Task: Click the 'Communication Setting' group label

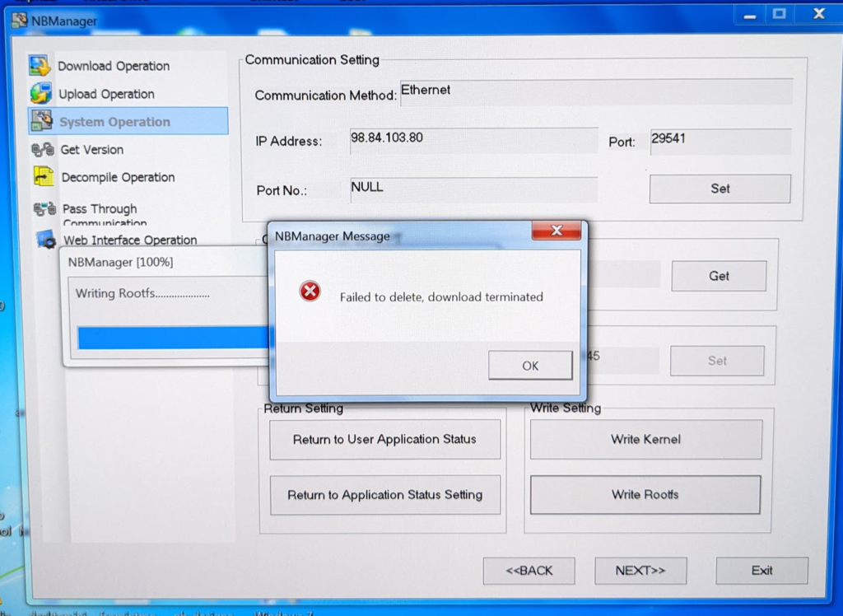Action: click(312, 60)
